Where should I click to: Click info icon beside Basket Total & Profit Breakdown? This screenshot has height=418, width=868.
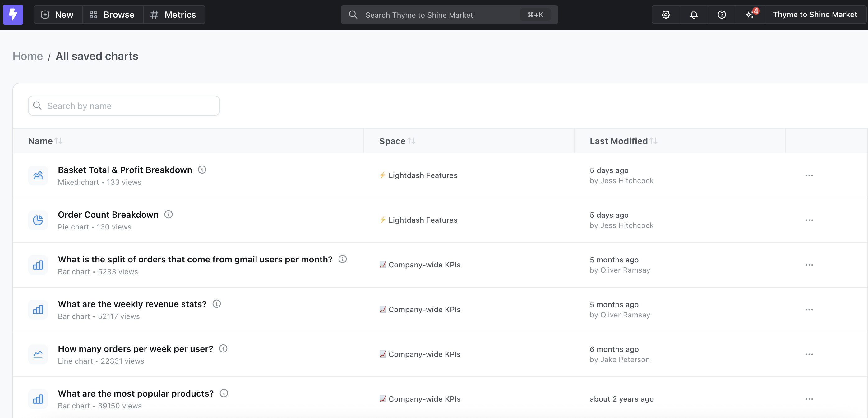202,170
